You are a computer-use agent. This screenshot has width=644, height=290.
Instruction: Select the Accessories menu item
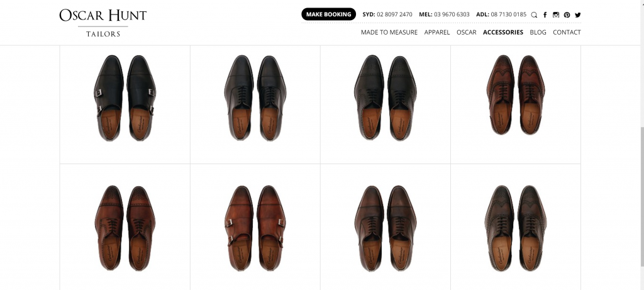tap(503, 32)
